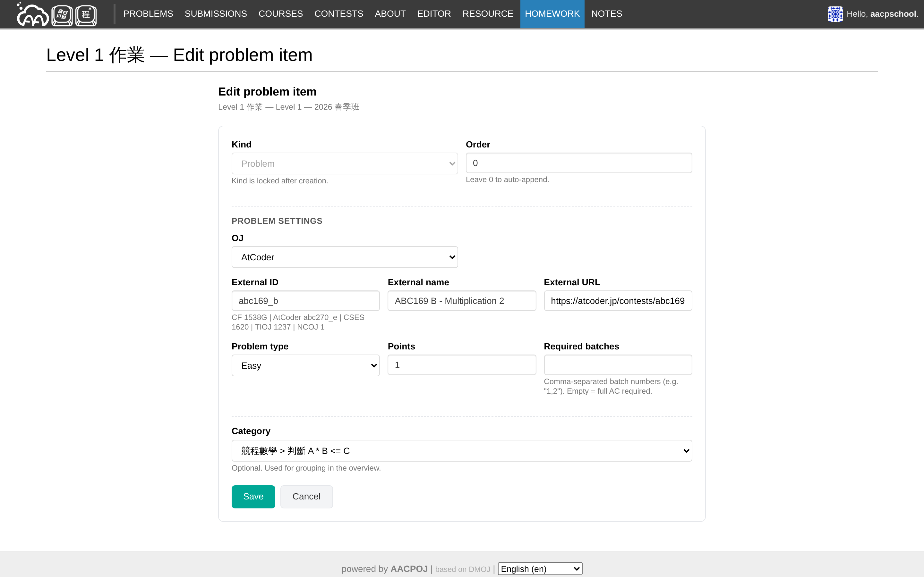Open the Problem type dropdown
This screenshot has width=924, height=577.
point(305,365)
